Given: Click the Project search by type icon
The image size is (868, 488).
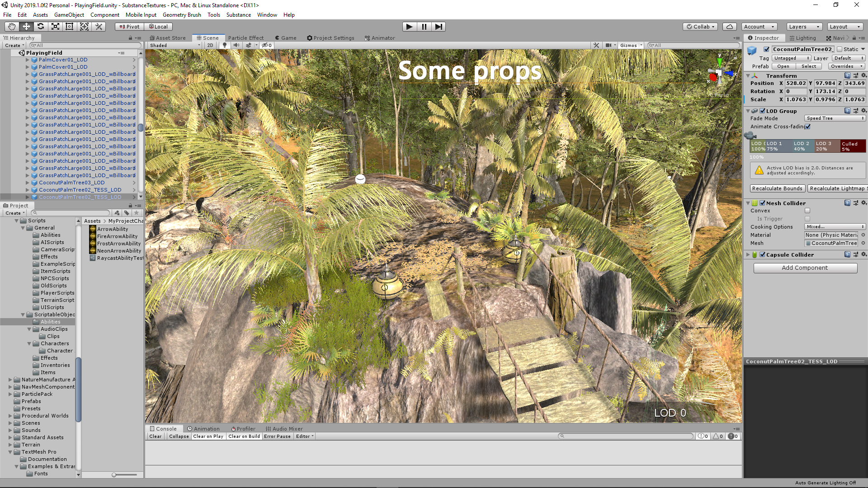Looking at the screenshot, I should (118, 213).
